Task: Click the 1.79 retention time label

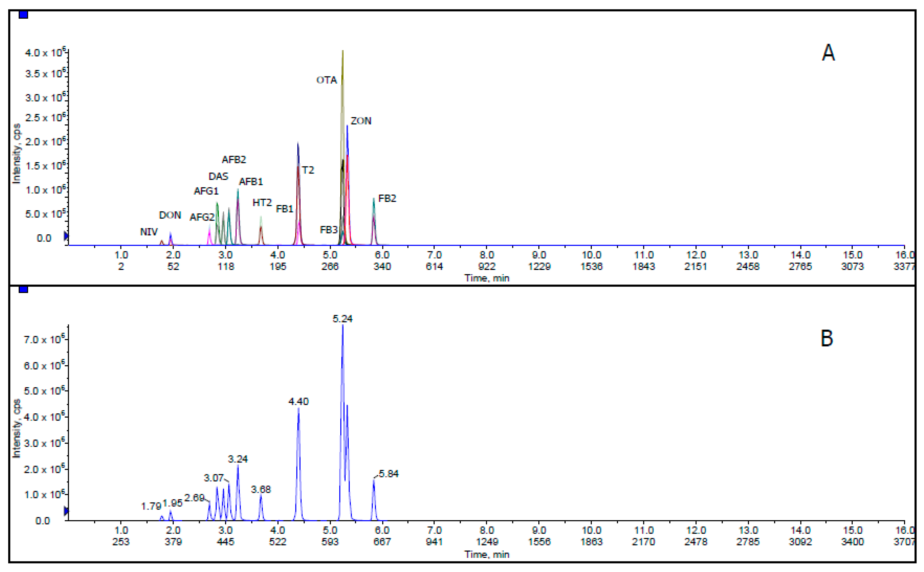Action: (x=151, y=506)
